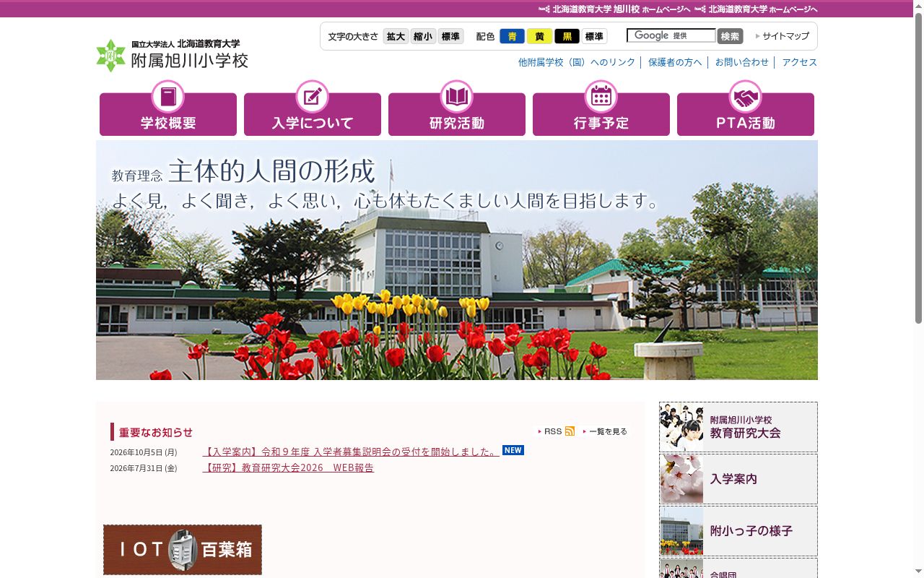Screen dimensions: 924x578
Task: Open 一覧を見る news list link
Action: (605, 431)
